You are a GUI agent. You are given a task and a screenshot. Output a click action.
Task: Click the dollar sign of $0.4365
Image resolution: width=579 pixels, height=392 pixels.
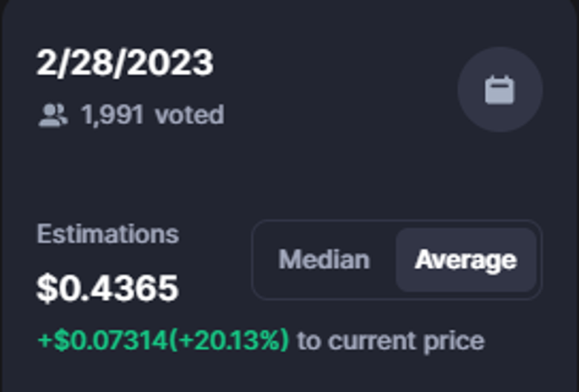[x=45, y=288]
